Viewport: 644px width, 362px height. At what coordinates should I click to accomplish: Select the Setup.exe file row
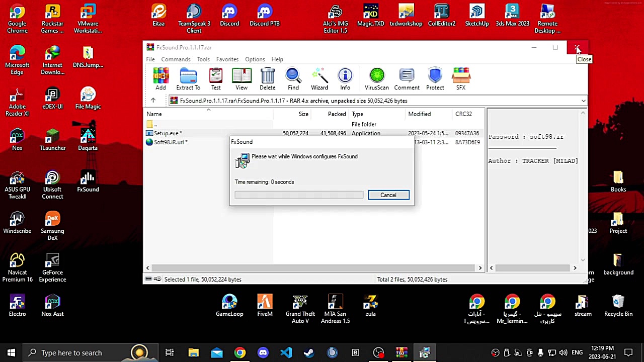click(314, 133)
